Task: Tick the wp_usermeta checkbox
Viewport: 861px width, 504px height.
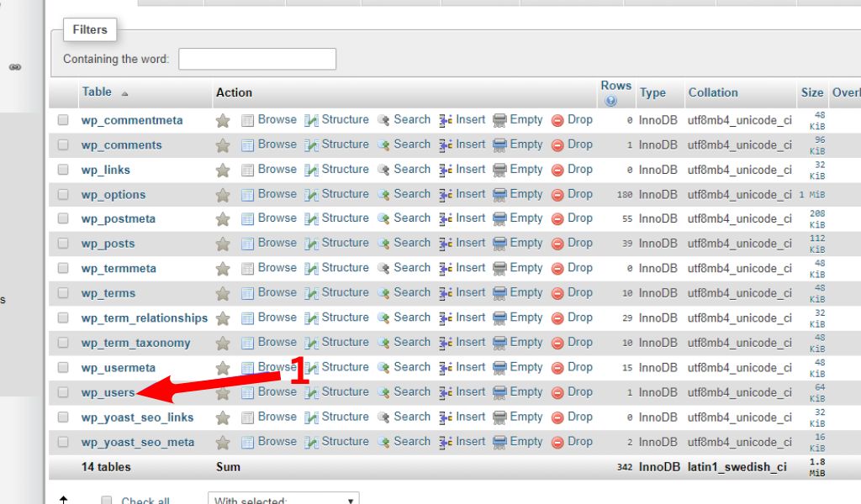Action: coord(63,367)
